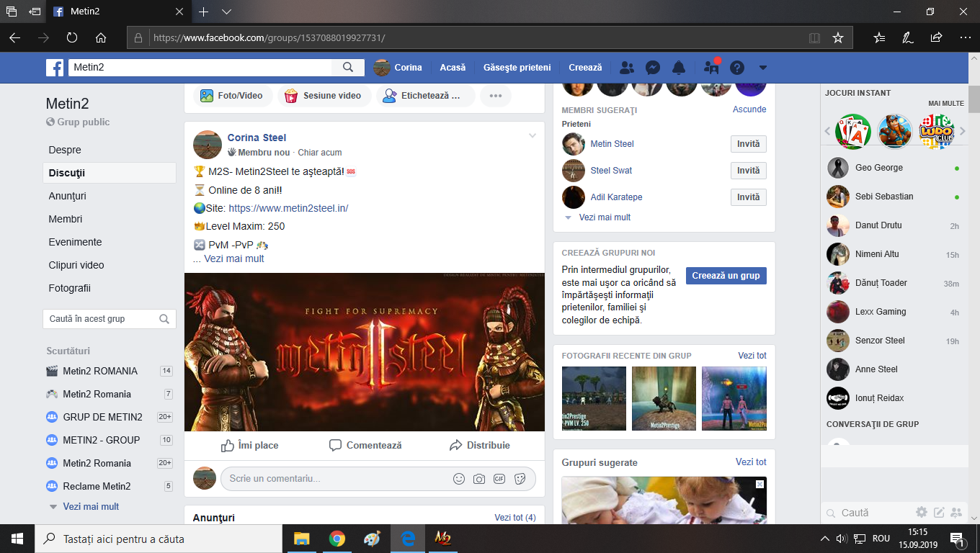This screenshot has height=553, width=980.
Task: Open notifications bell icon
Action: pyautogui.click(x=679, y=68)
